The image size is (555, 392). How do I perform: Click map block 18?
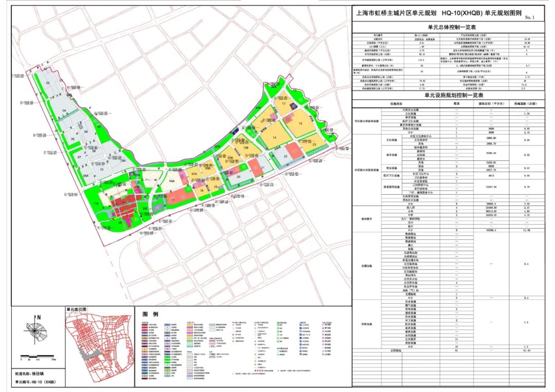(202, 190)
